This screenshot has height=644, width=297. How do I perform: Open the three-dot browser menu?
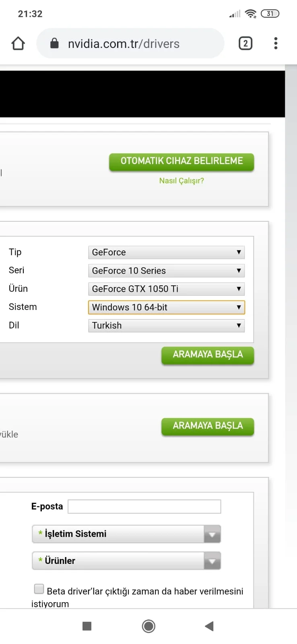tap(276, 43)
